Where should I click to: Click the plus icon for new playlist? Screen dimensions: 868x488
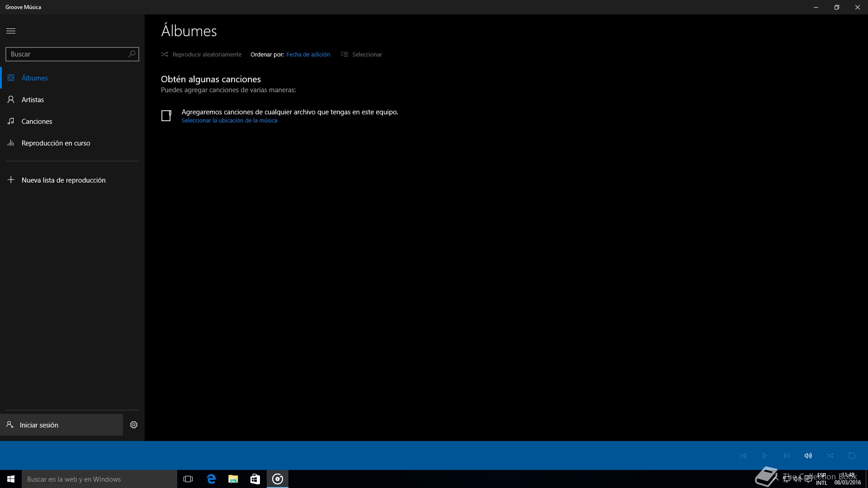pyautogui.click(x=11, y=180)
